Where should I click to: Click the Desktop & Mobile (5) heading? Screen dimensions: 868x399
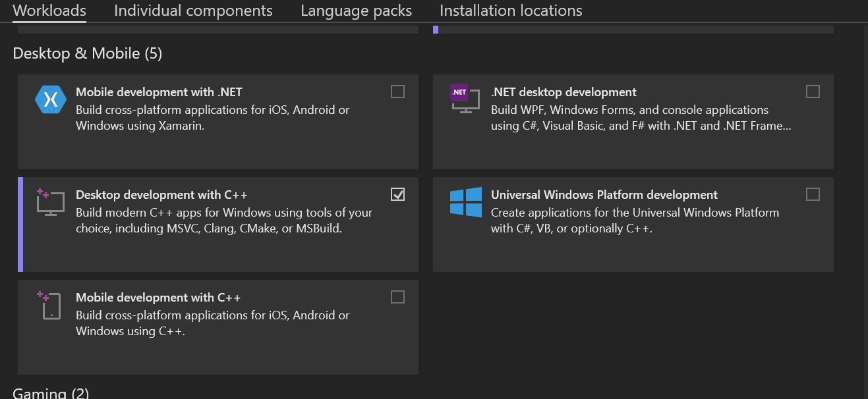[x=88, y=53]
